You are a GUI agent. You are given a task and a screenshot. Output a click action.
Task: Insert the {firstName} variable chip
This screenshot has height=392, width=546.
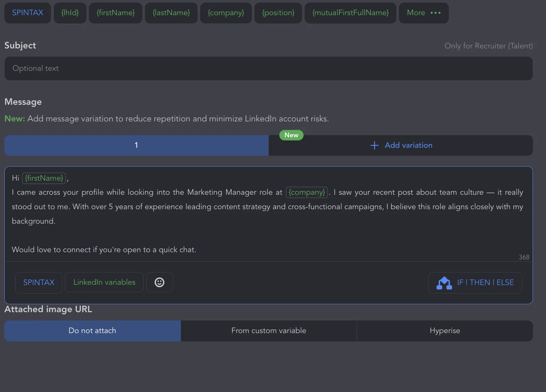116,13
